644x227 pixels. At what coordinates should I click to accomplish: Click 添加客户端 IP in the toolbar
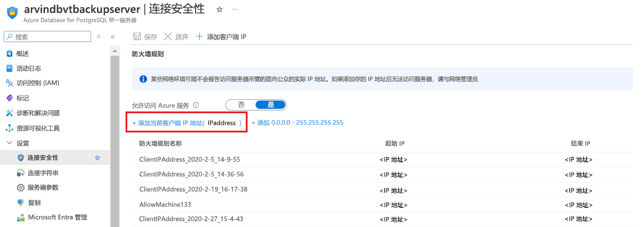click(x=221, y=37)
